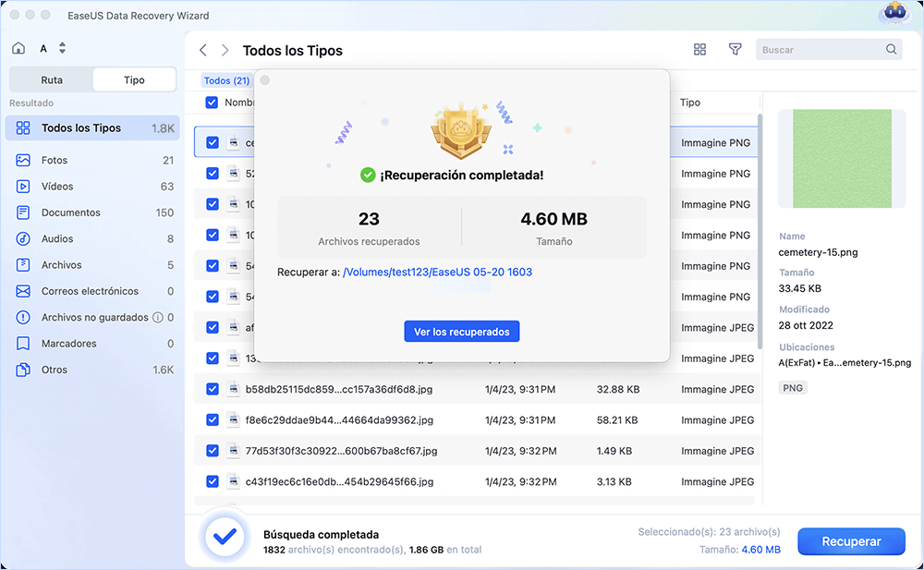
Task: Open the user account avatar
Action: point(894,13)
